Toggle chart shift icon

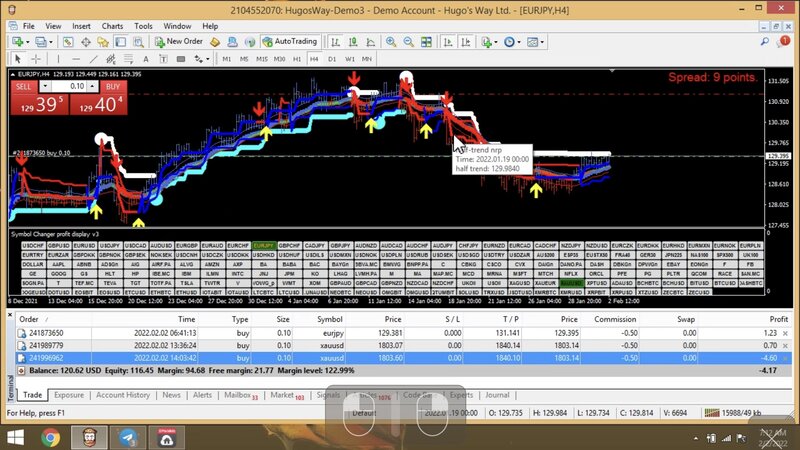tap(466, 42)
